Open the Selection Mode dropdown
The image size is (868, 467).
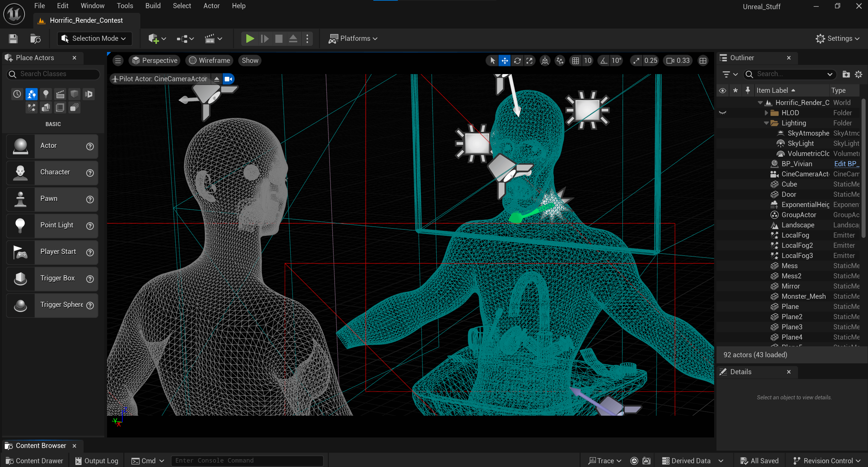pyautogui.click(x=94, y=38)
